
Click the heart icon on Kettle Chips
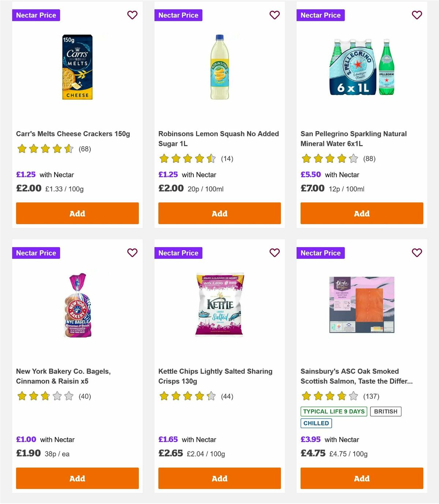[274, 253]
